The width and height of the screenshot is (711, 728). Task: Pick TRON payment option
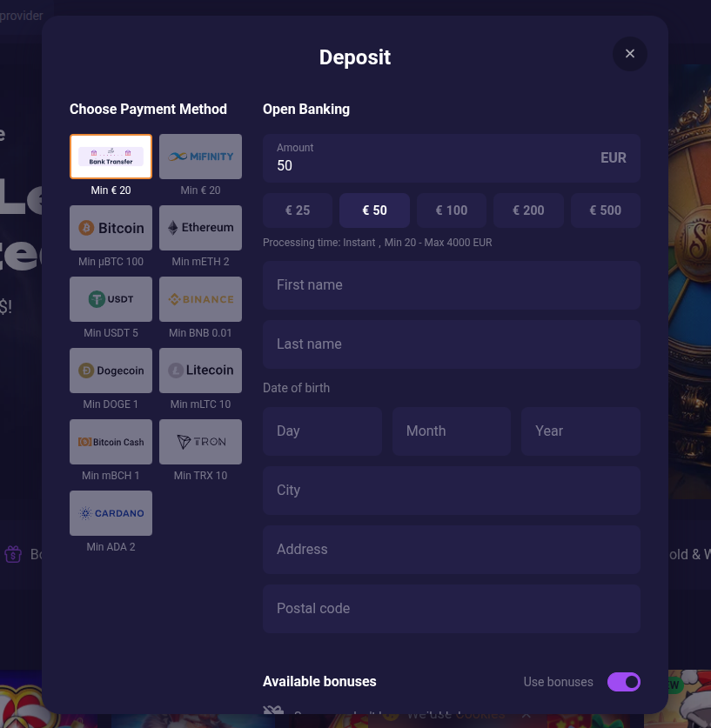pos(200,442)
